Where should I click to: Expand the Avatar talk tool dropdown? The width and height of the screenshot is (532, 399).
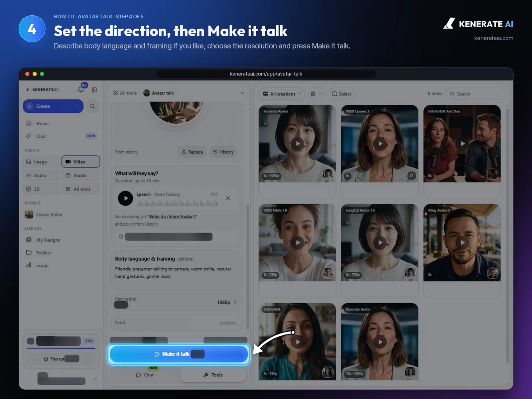243,93
